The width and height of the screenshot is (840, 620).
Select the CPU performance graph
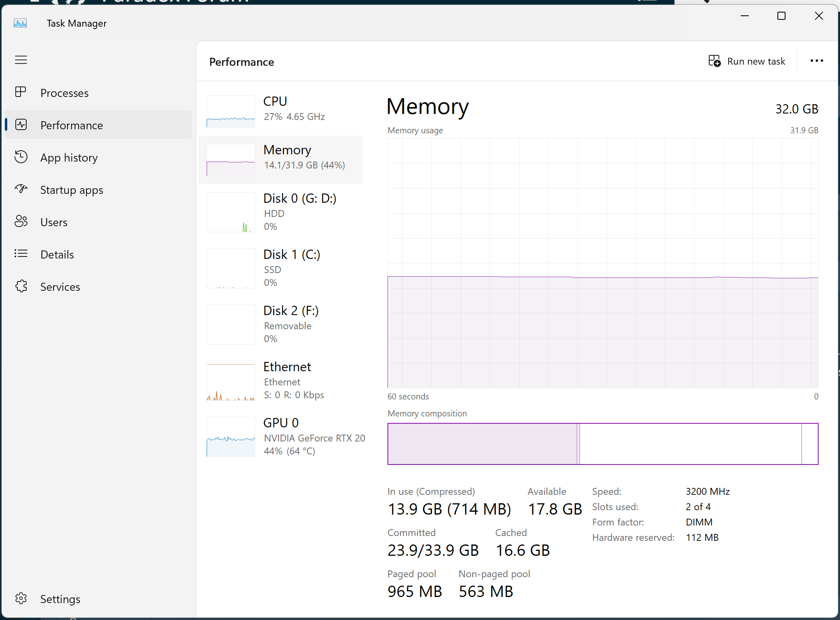tap(231, 111)
